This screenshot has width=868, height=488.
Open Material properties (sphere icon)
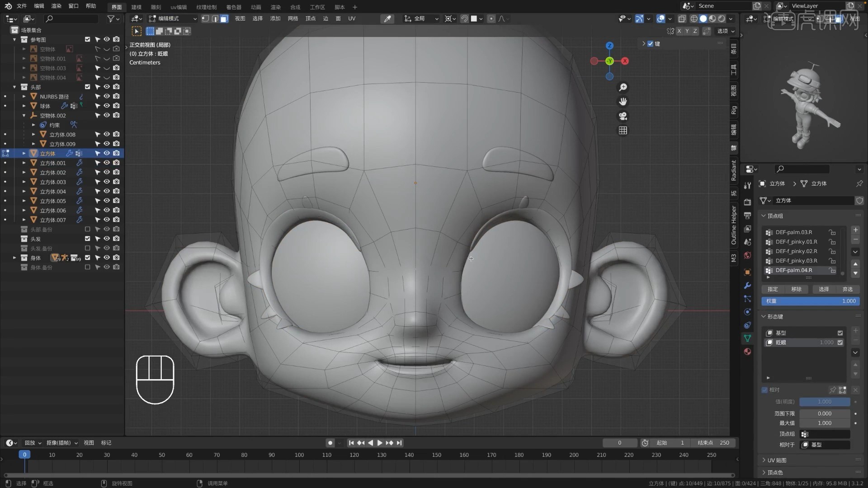coord(747,351)
